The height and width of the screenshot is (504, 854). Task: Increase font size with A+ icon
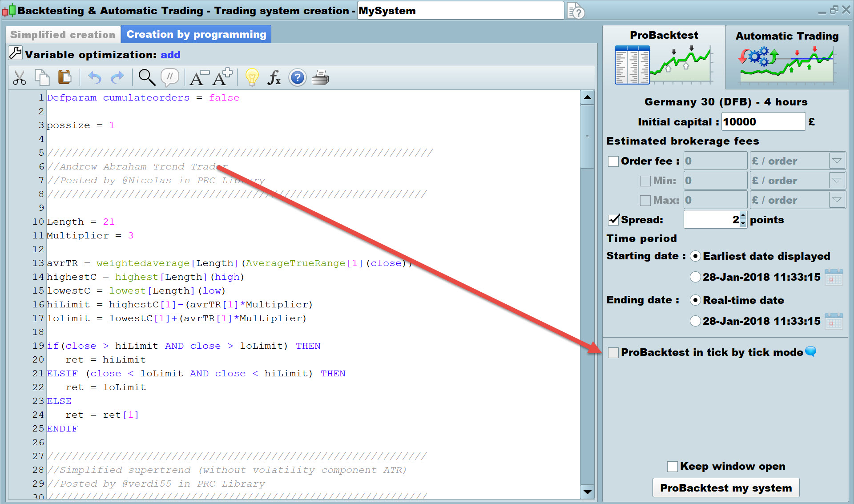click(222, 77)
